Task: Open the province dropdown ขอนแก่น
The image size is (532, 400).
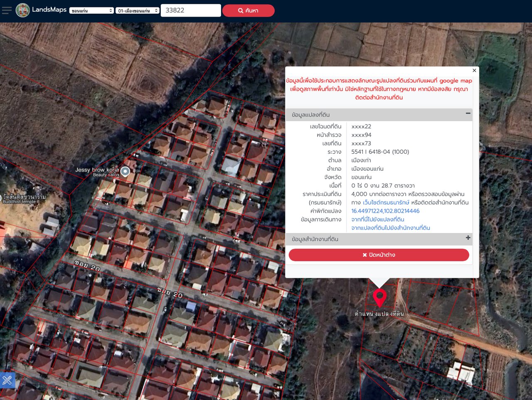Action: (91, 11)
